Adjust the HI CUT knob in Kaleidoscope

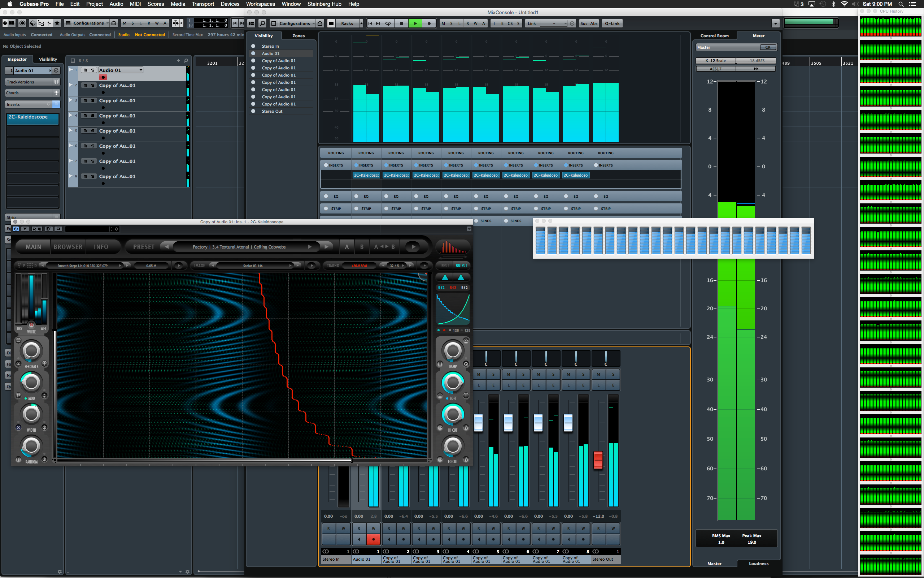coord(453,414)
